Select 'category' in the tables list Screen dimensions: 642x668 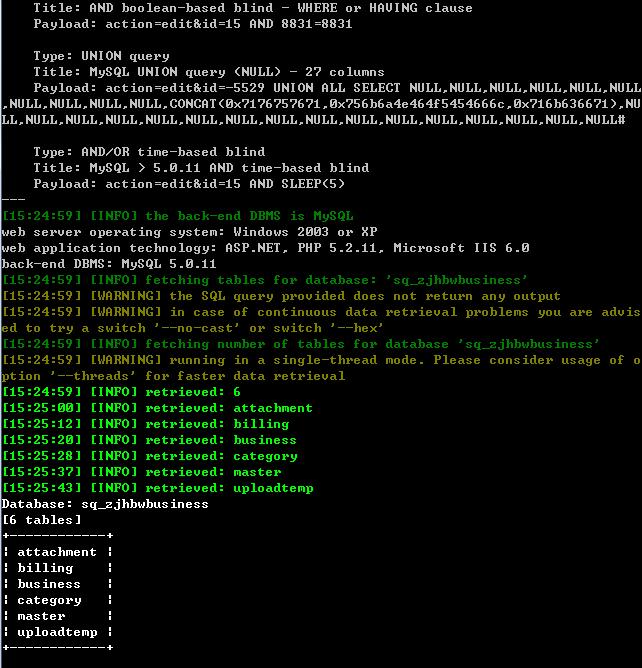(49, 600)
